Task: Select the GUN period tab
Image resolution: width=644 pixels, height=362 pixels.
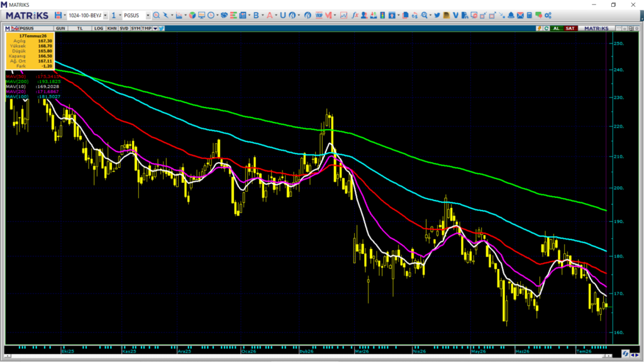Action: (x=60, y=28)
